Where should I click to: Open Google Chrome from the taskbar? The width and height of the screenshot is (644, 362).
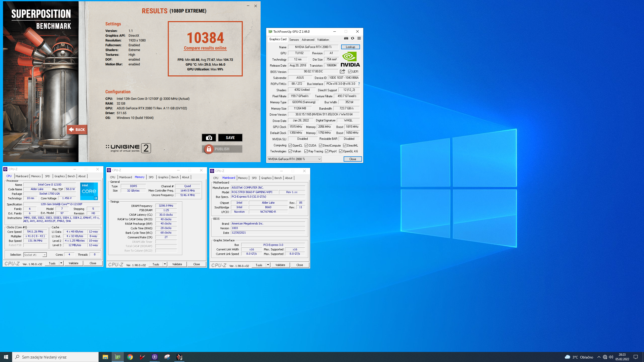(x=130, y=357)
